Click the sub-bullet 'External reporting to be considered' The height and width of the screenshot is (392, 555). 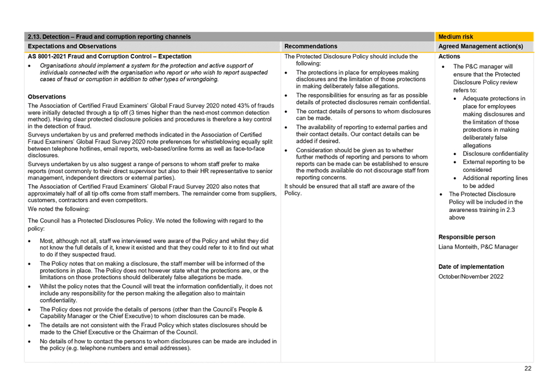coord(493,166)
